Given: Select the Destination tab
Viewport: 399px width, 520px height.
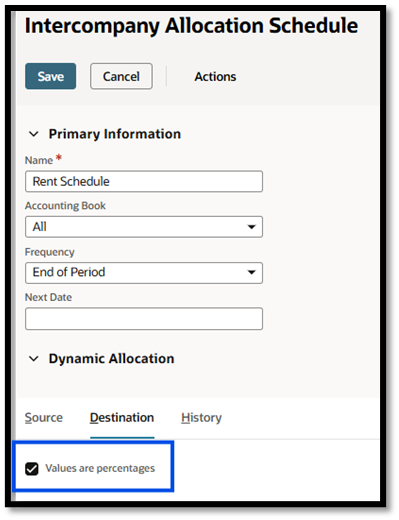Looking at the screenshot, I should (x=122, y=418).
